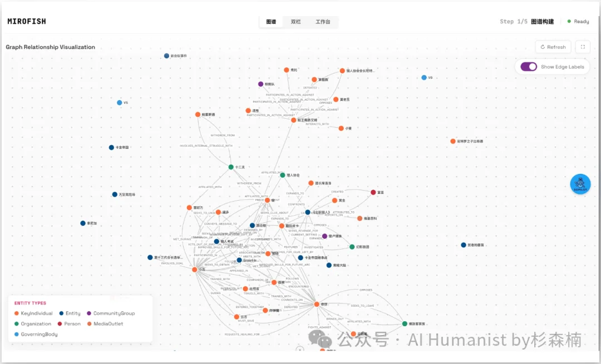The image size is (601, 364).
Task: Select the orange 小麦 node
Action: point(341,128)
